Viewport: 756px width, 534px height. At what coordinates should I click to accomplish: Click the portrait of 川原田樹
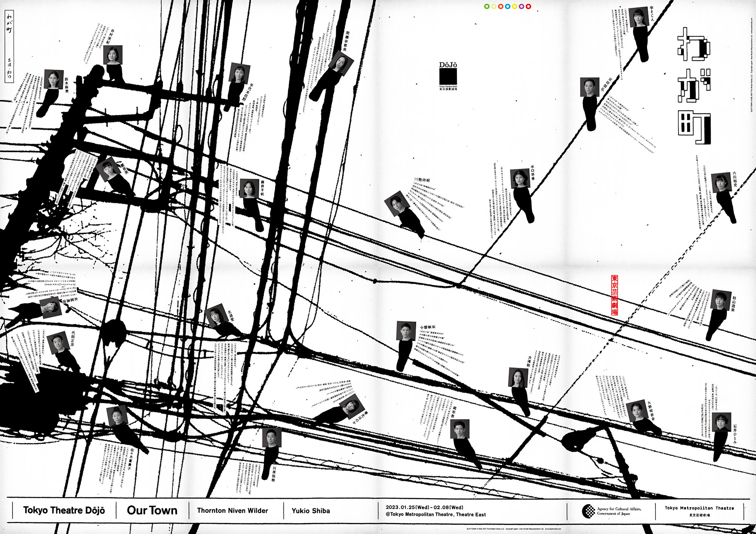[x=272, y=437]
